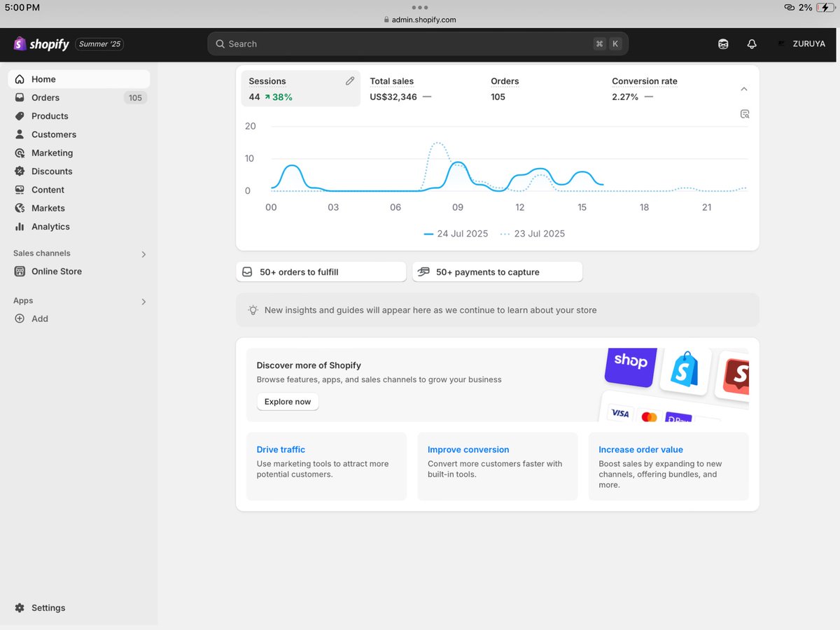840x630 pixels.
Task: Open Markets in sidebar
Action: 78,208
